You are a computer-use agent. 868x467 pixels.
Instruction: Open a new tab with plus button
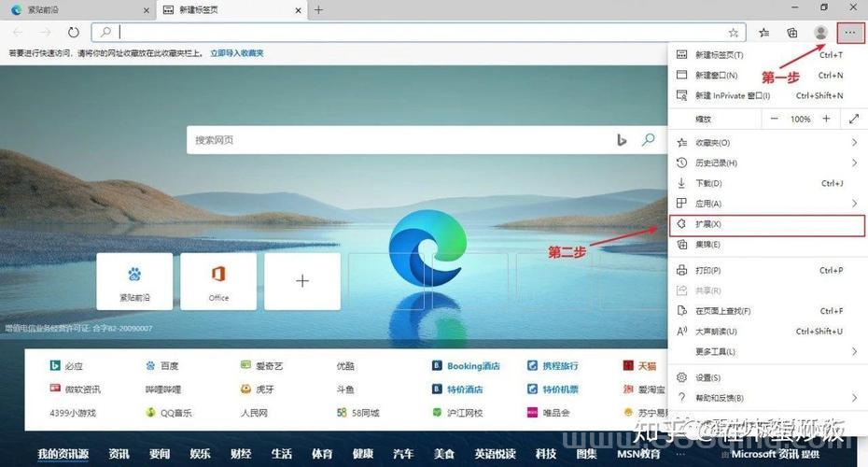click(x=318, y=10)
